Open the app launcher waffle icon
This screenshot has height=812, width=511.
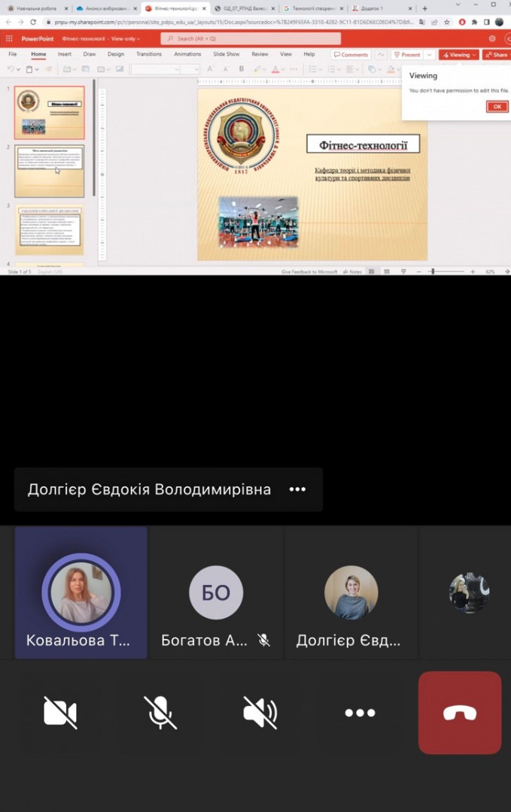coord(9,38)
